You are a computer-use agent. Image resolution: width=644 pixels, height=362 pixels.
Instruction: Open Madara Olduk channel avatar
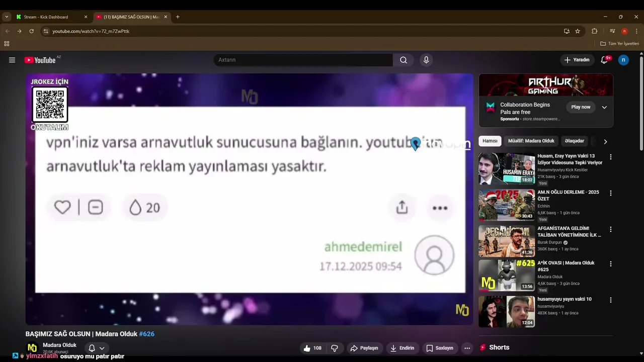[32, 347]
